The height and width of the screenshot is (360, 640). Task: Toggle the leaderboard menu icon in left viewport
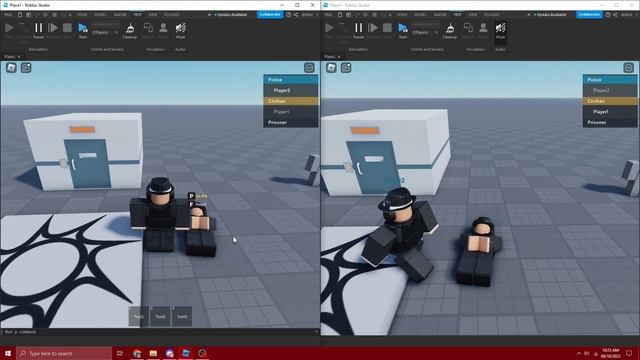tap(309, 68)
